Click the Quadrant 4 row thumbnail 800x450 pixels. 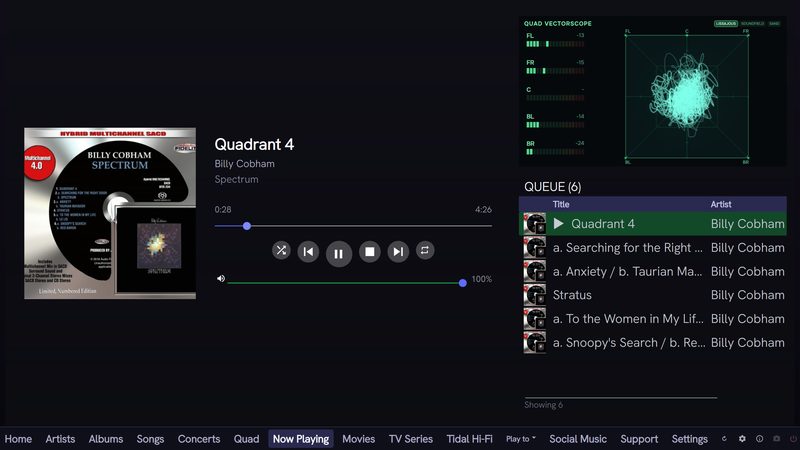point(535,223)
